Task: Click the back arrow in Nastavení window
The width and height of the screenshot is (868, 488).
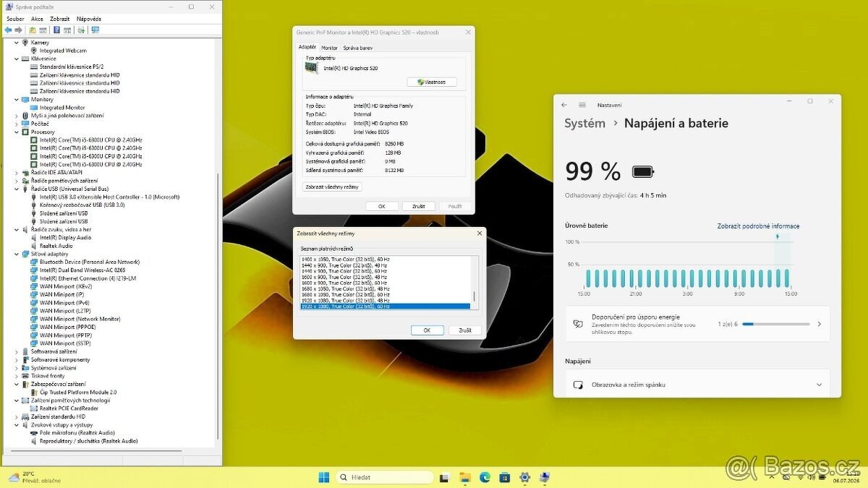Action: 564,105
